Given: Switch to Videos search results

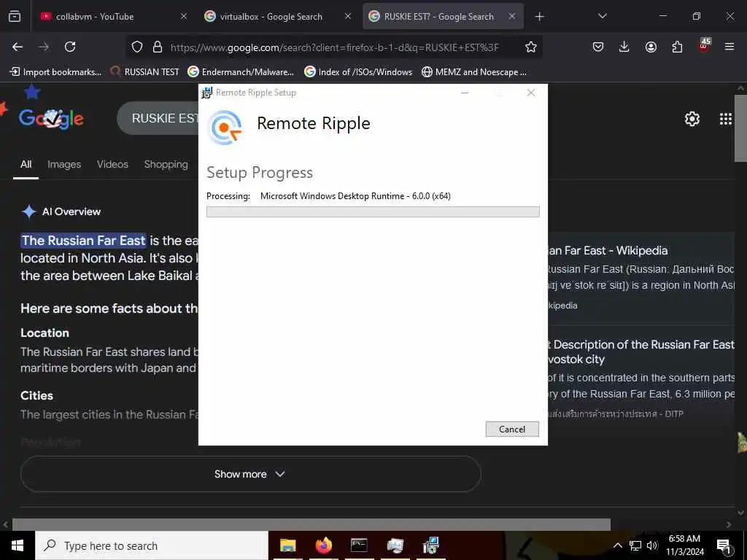Looking at the screenshot, I should tap(112, 164).
